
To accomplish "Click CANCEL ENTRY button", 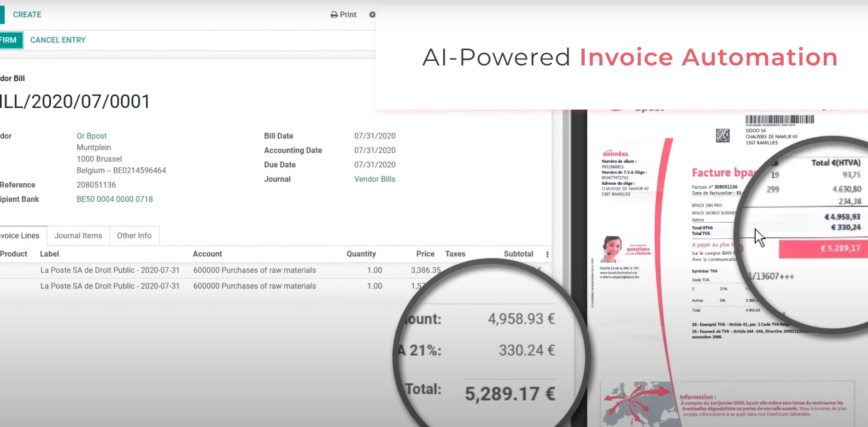I will pos(58,40).
